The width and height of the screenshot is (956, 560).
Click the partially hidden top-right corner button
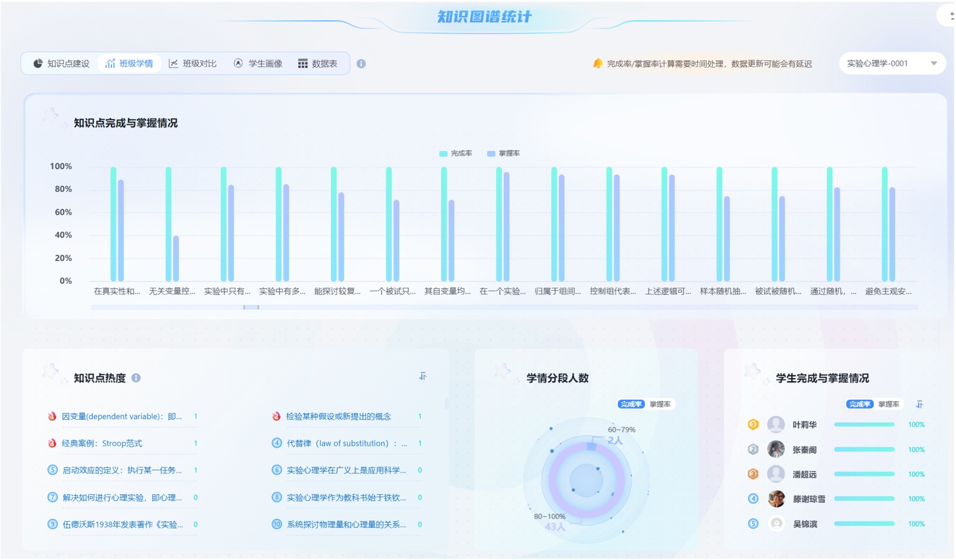tap(948, 16)
